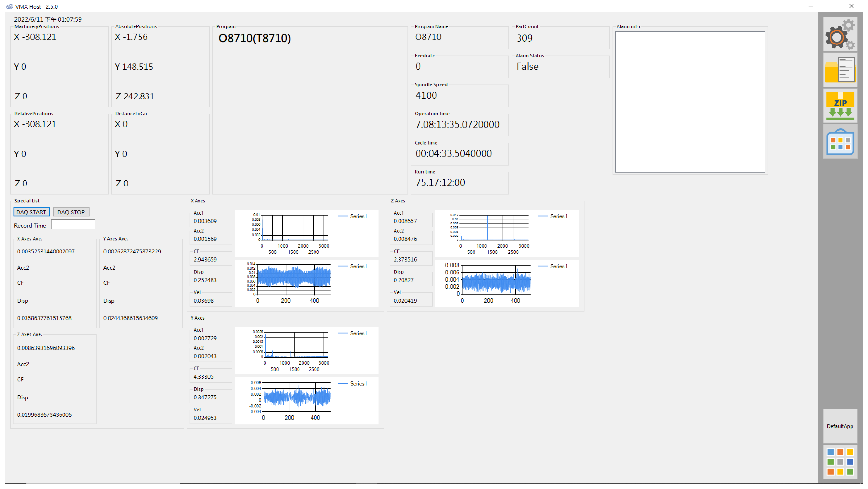The width and height of the screenshot is (868, 489).
Task: Click the DAQ START button
Action: [31, 212]
